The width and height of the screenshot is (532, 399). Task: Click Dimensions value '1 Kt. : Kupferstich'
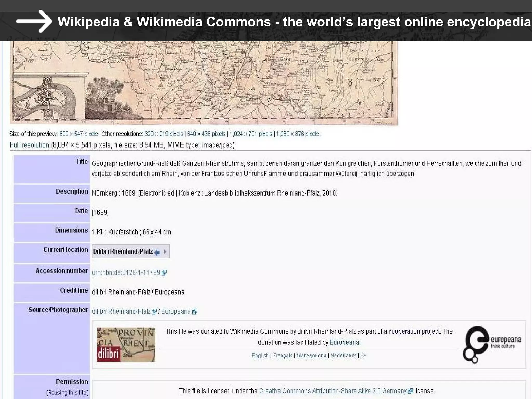[x=115, y=232]
